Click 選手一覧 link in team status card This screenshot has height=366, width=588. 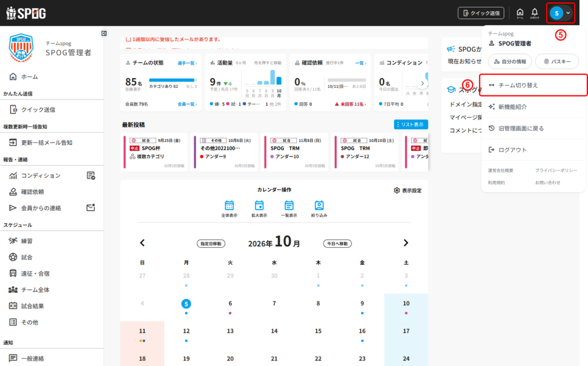point(187,63)
